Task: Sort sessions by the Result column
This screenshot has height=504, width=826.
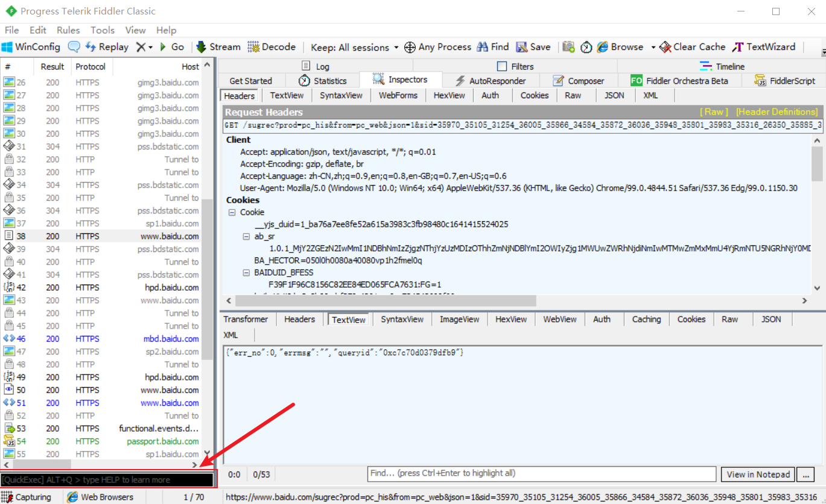Action: point(52,66)
